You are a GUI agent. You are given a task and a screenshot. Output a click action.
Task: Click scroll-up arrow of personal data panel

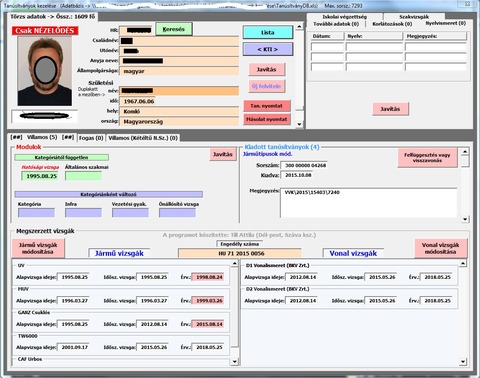pos(299,27)
